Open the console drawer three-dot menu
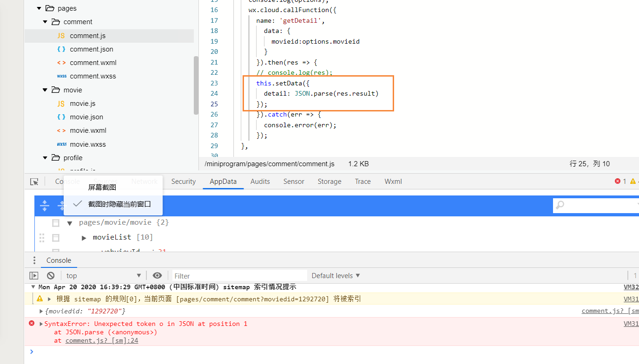 pos(34,260)
